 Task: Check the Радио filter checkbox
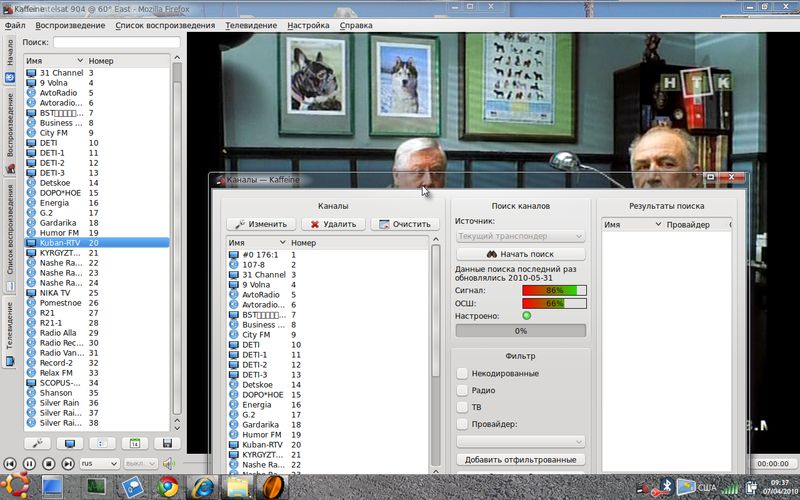tap(462, 391)
